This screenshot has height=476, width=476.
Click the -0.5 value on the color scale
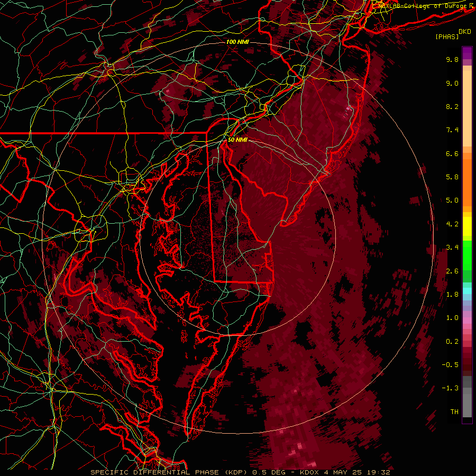pos(450,365)
